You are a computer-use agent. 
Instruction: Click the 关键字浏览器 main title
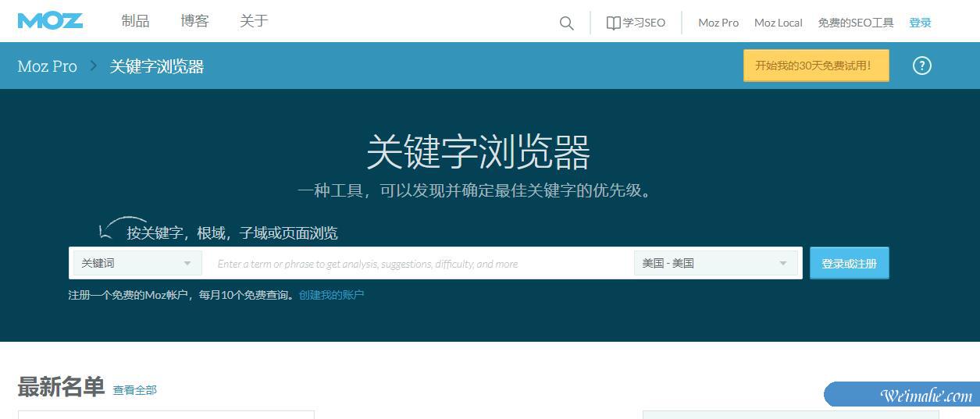pyautogui.click(x=478, y=151)
